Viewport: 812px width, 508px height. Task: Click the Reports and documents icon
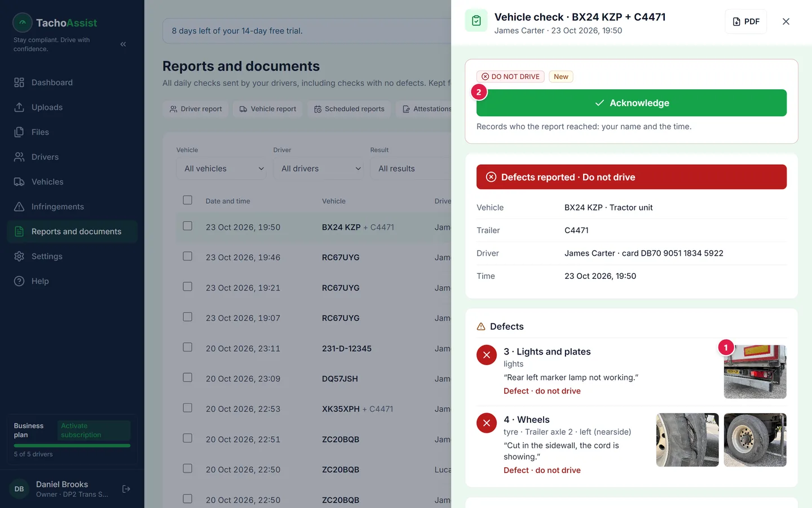[19, 231]
